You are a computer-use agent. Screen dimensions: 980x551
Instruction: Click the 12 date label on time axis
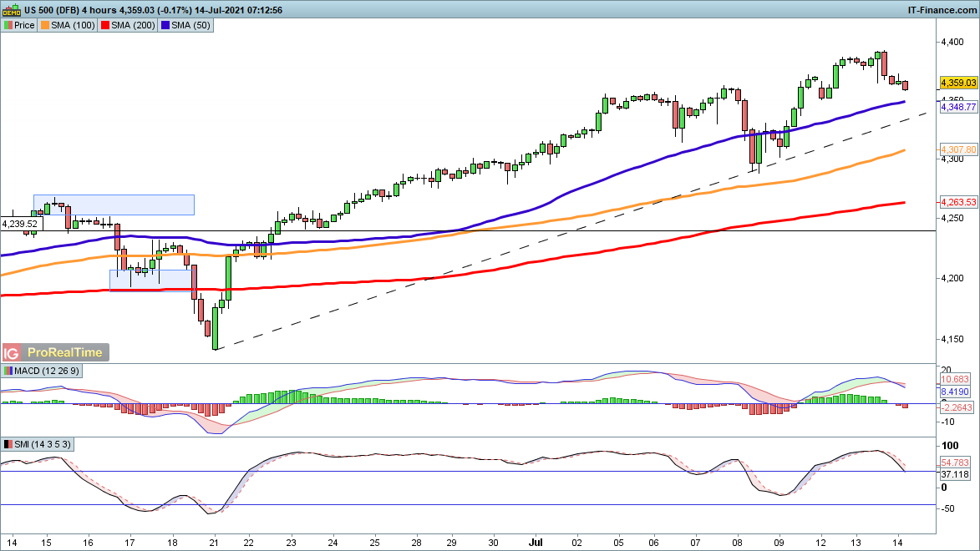click(820, 543)
